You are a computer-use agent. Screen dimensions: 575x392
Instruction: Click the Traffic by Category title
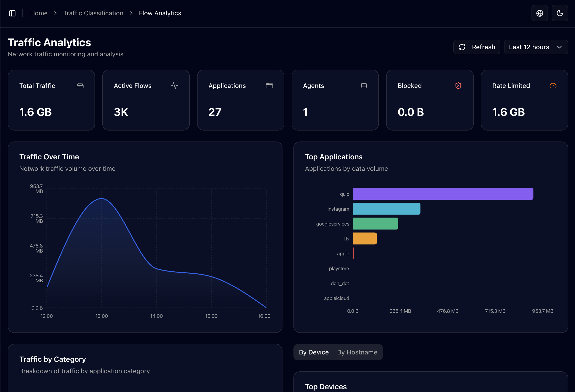click(x=52, y=359)
